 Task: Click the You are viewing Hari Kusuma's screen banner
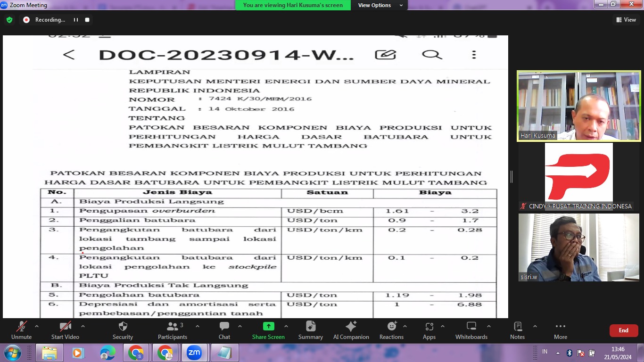click(293, 5)
